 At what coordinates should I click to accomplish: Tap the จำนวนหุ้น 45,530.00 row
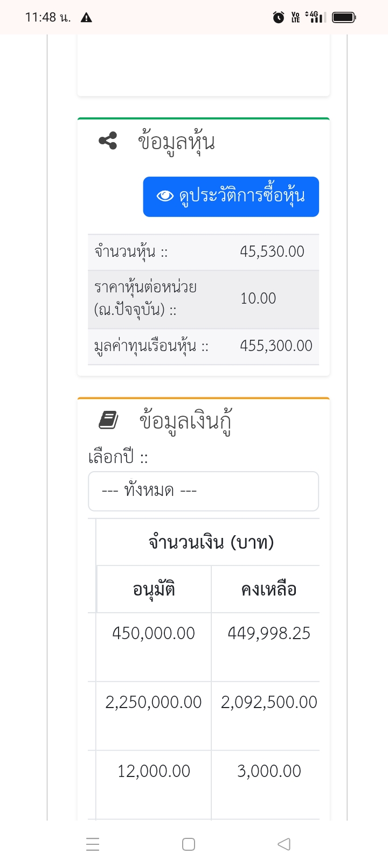[x=203, y=252]
